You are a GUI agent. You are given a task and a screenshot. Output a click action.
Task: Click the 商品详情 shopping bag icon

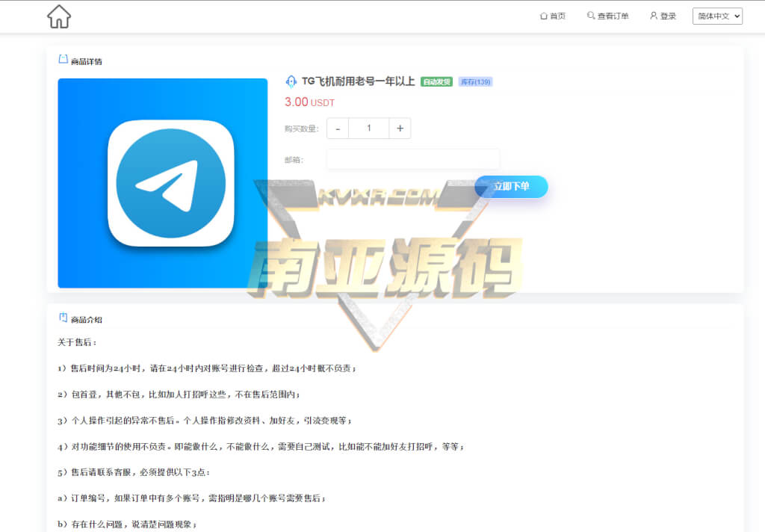[x=63, y=59]
